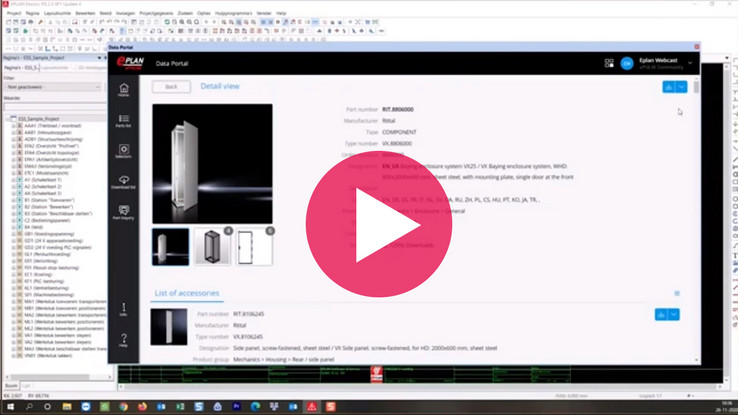Open the Bewerken menu

click(85, 13)
